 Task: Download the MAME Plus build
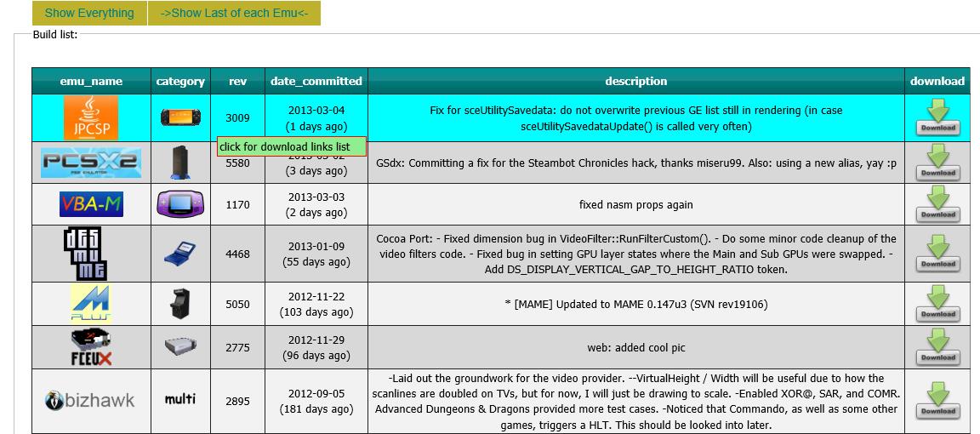click(937, 304)
